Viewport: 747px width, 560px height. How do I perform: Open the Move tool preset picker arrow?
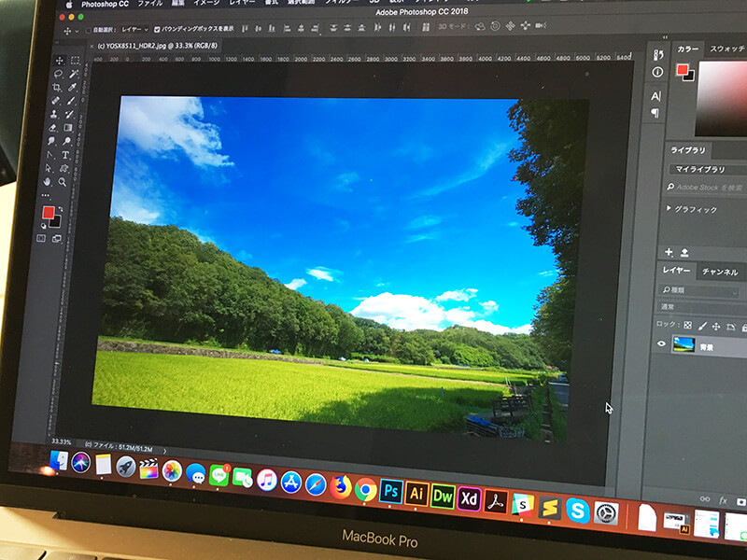tap(77, 32)
